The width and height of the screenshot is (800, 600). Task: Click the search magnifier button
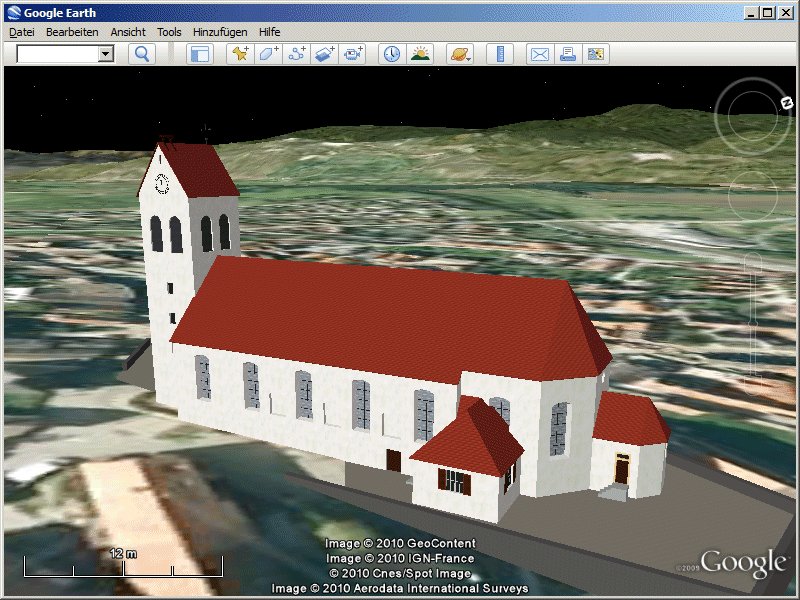(x=141, y=54)
